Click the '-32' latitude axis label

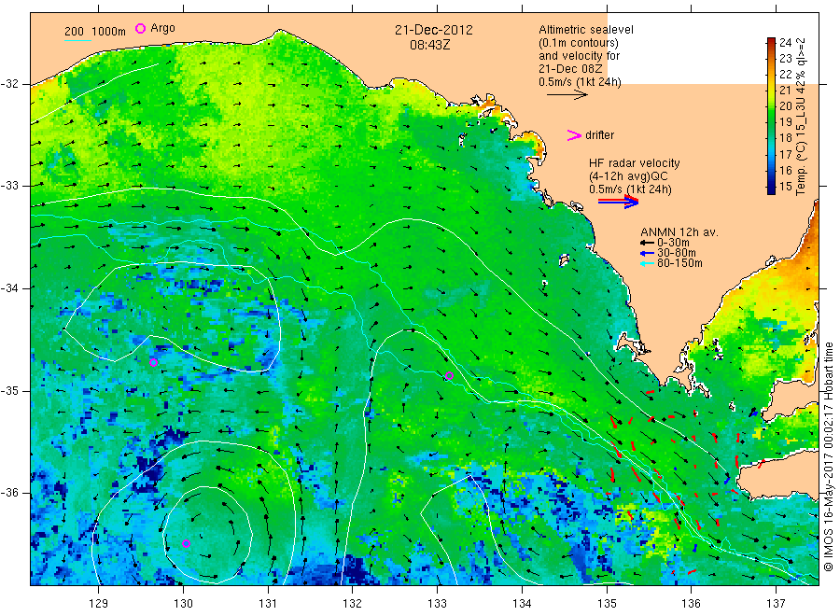(9, 84)
